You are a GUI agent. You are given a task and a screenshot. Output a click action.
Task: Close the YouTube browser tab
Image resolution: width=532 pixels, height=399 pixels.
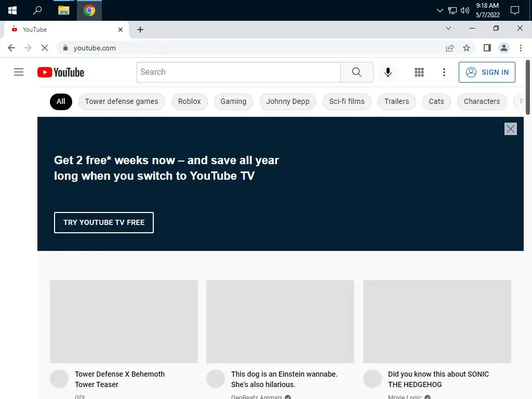(x=121, y=30)
